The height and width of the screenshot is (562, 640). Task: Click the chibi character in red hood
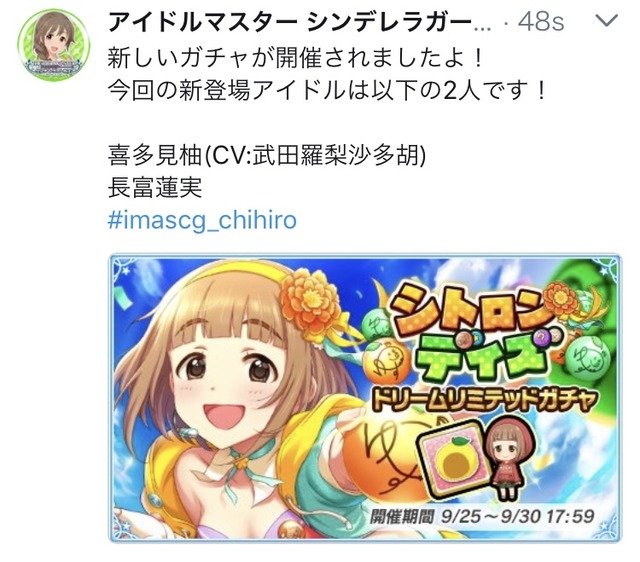(x=511, y=459)
